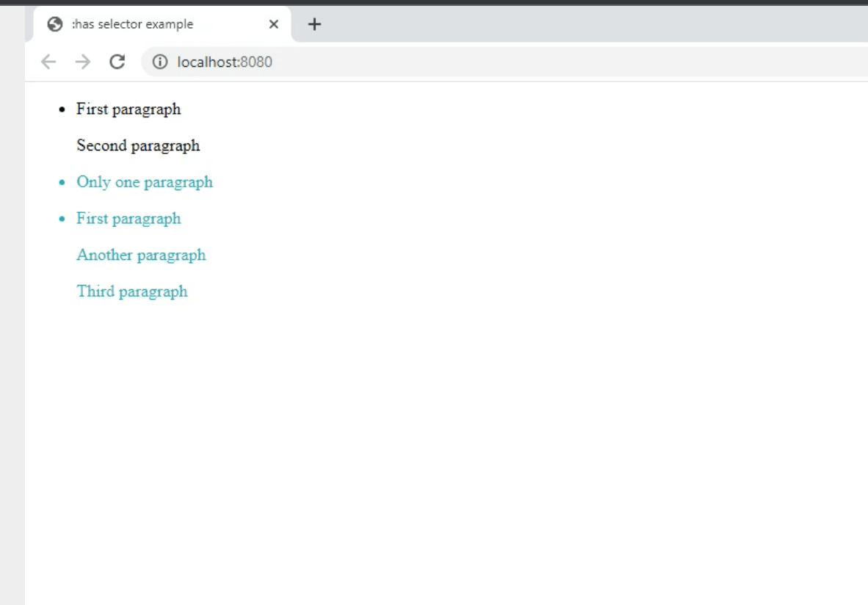Click the teal 'First paragraph' text
The width and height of the screenshot is (868, 605).
tap(129, 219)
